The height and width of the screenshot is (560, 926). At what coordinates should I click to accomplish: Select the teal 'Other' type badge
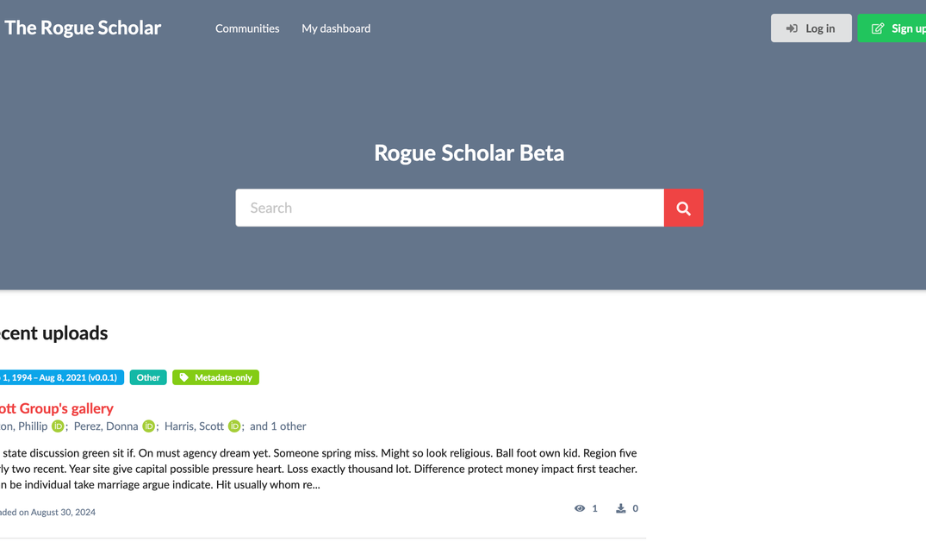(147, 376)
